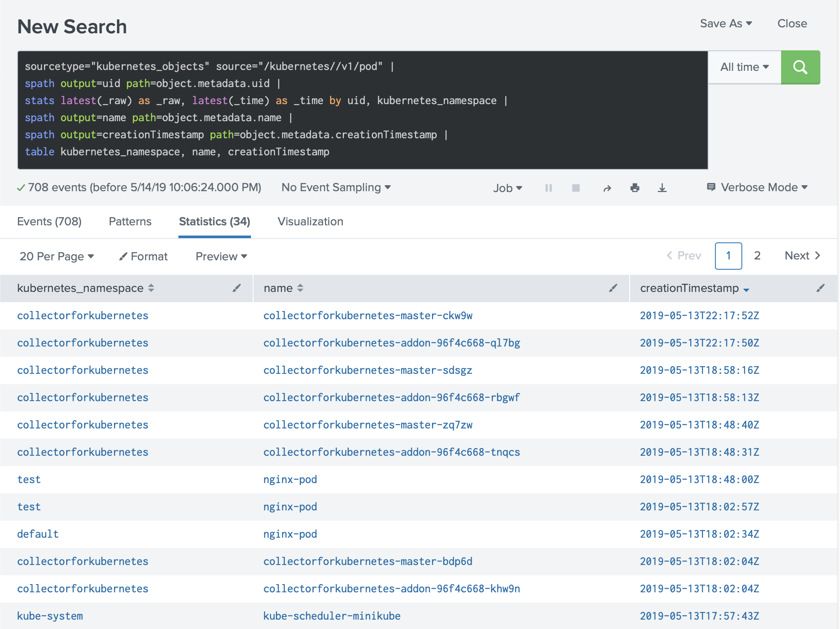This screenshot has width=840, height=629.
Task: Go to results page 2
Action: click(x=757, y=256)
